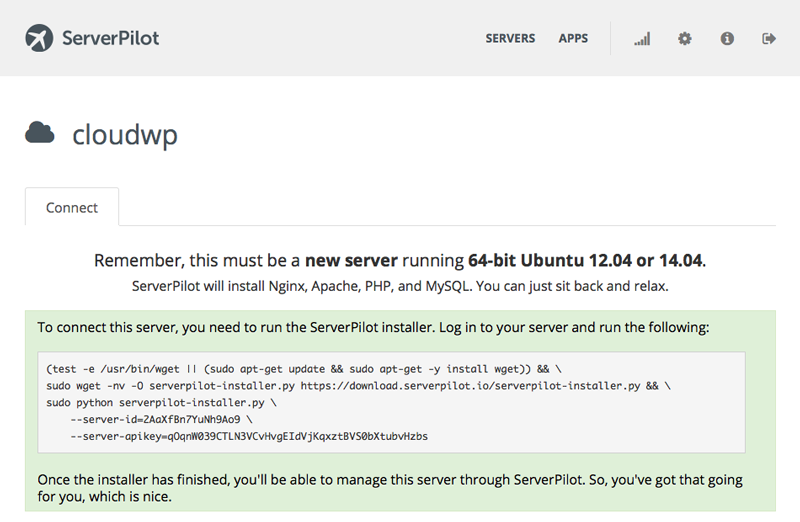
Task: Click the --server-apikey line in code
Action: 249,436
